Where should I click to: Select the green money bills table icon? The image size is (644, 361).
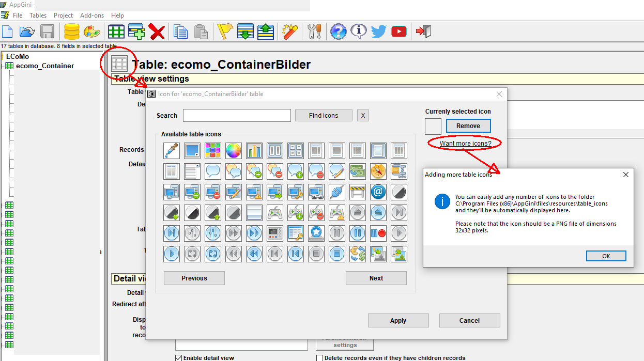[358, 171]
